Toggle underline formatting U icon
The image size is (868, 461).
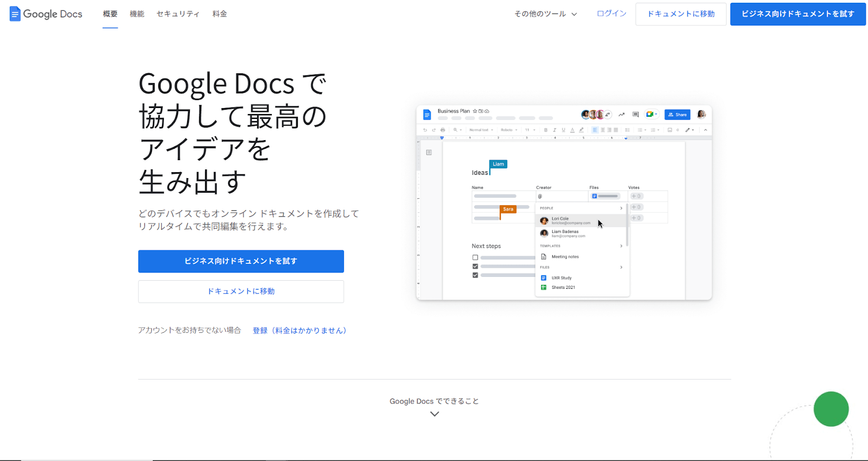pyautogui.click(x=563, y=130)
